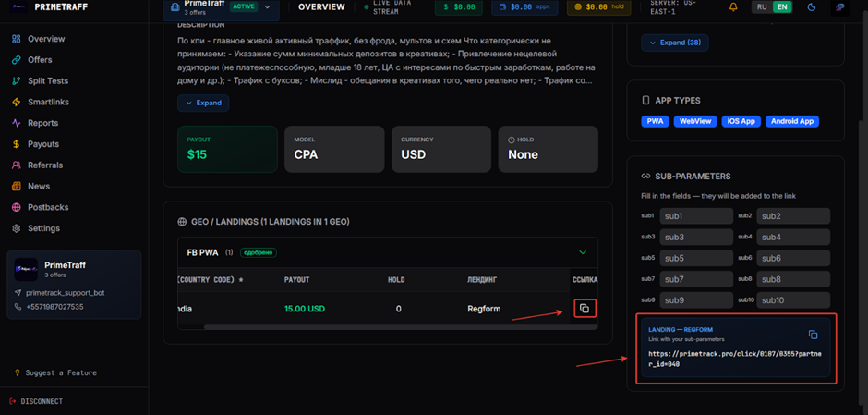This screenshot has width=868, height=415.
Task: Expand the full offer description
Action: [x=203, y=103]
